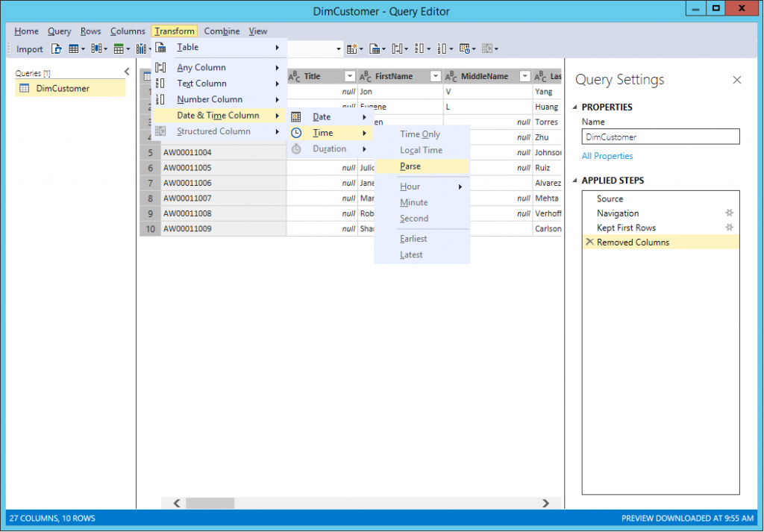The height and width of the screenshot is (532, 764).
Task: Open the Columns menu
Action: (128, 31)
